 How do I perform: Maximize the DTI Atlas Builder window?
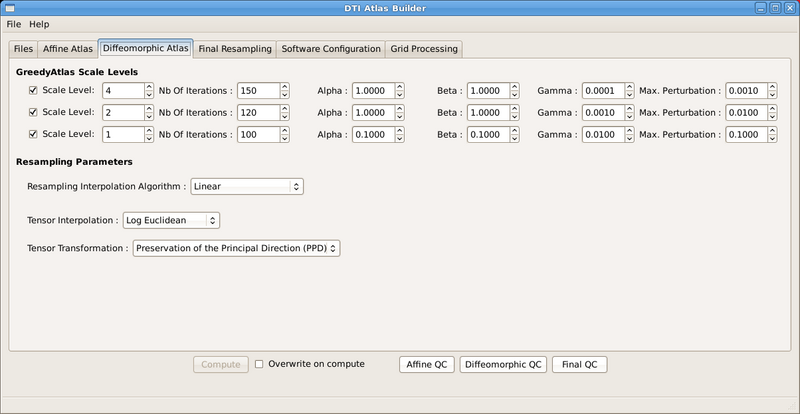(774, 8)
